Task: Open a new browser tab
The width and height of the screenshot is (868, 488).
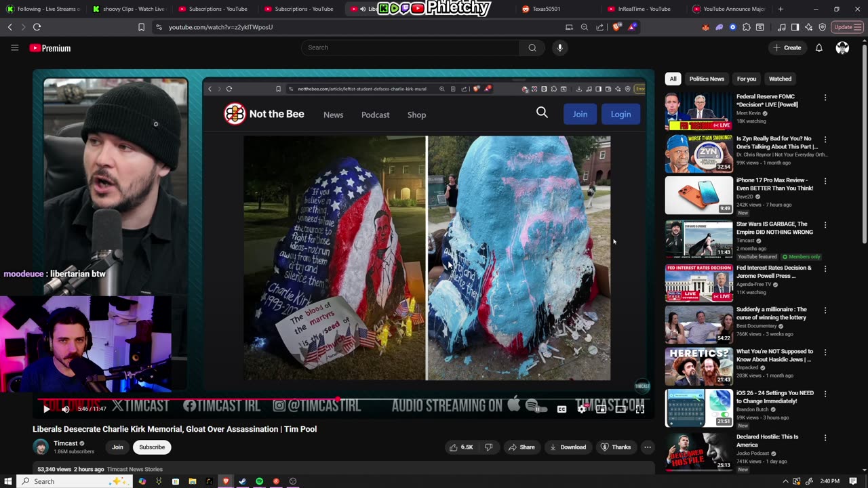Action: (781, 9)
